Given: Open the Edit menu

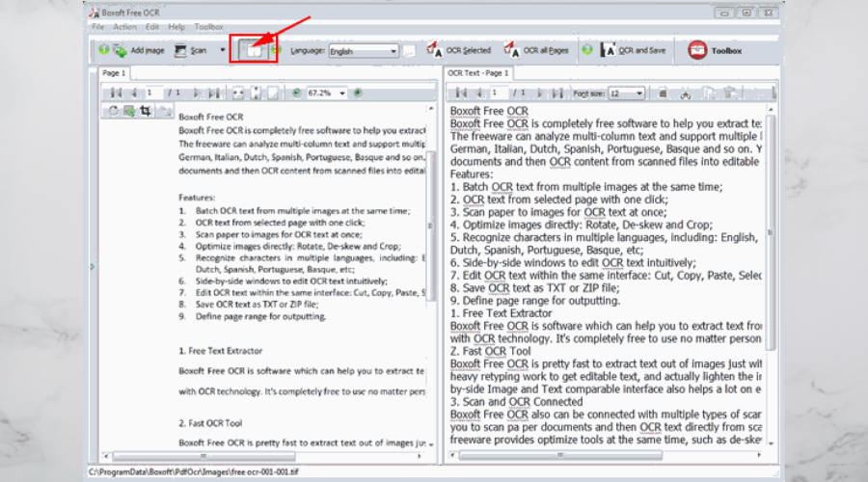Looking at the screenshot, I should pyautogui.click(x=152, y=27).
